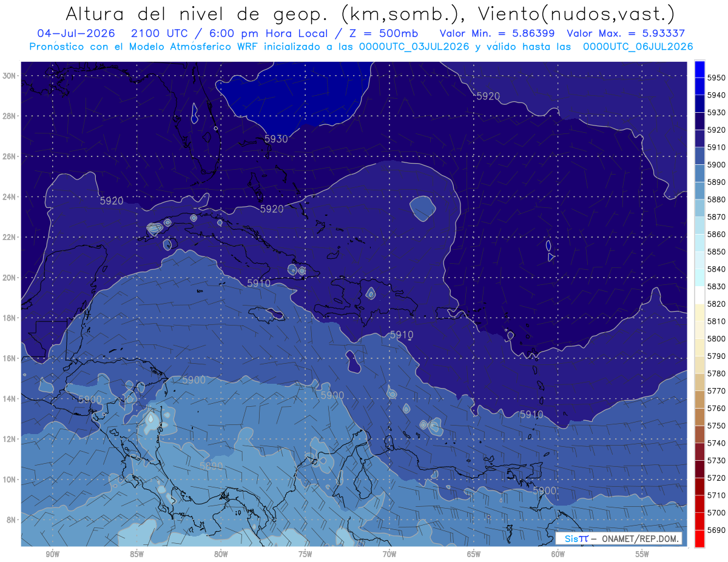This screenshot has height=562, width=728.
Task: Click the '10N' latitude label
Action: pos(9,479)
